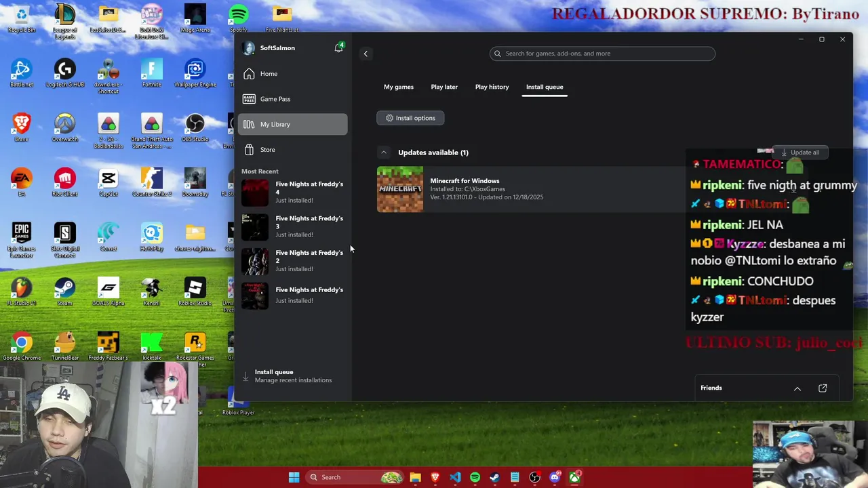Open Riot Client desktop icon
The height and width of the screenshot is (488, 868).
coord(65,183)
